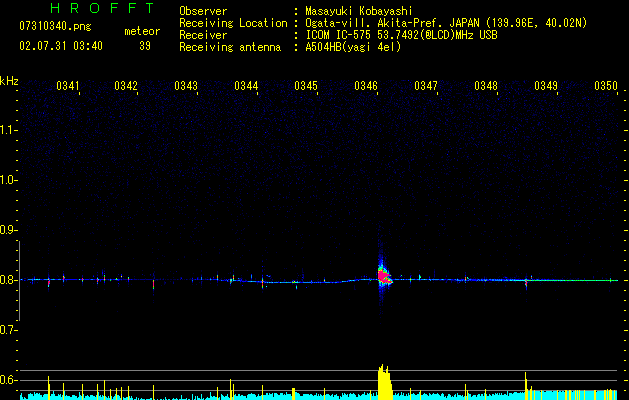Click the meteor label
Screen dimensions: 629x400
pyautogui.click(x=142, y=31)
